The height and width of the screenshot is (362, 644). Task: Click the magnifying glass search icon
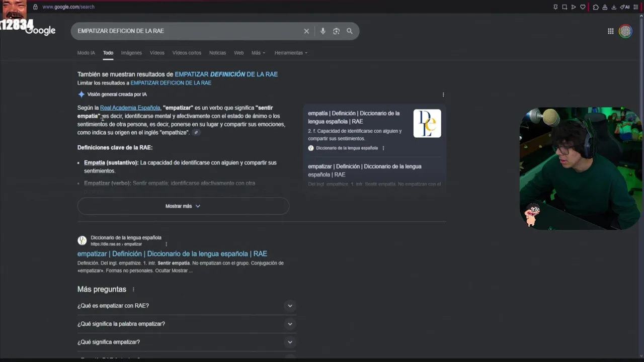click(350, 31)
